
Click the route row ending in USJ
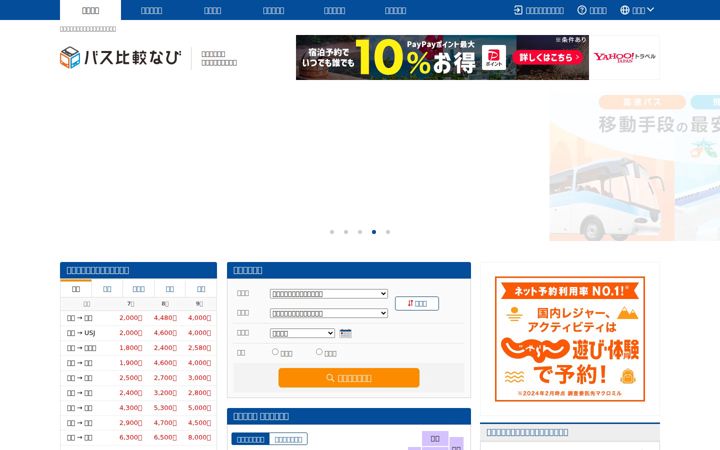coord(138,333)
